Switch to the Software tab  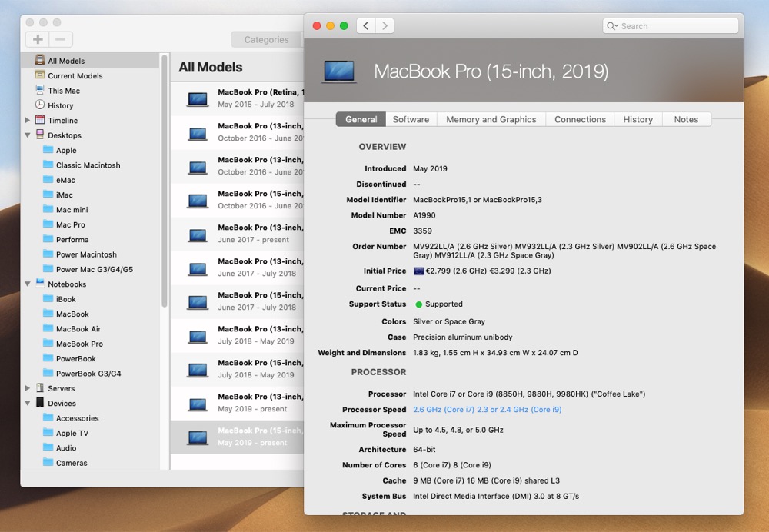click(x=411, y=120)
